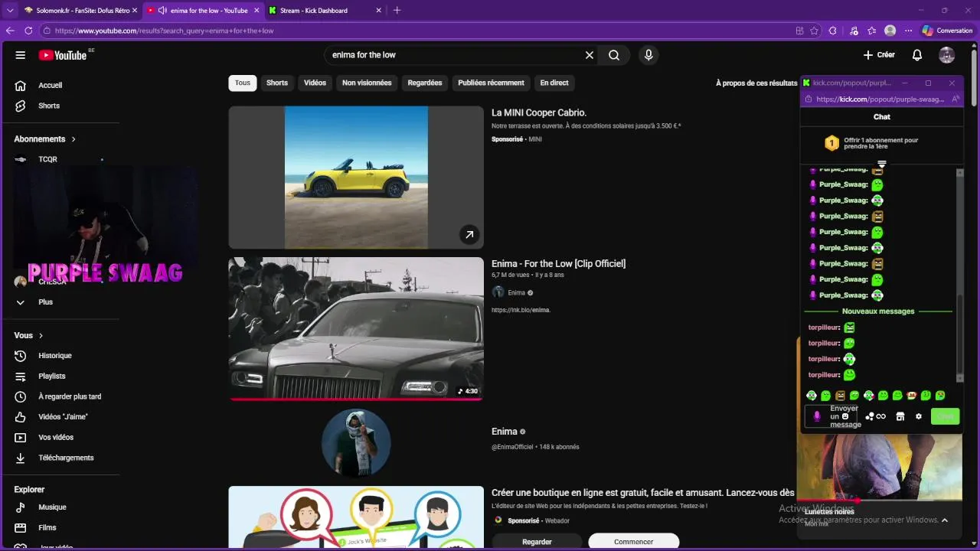Collapse the Kick chat leaderboard banner
Image resolution: width=980 pixels, height=551 pixels.
click(882, 164)
